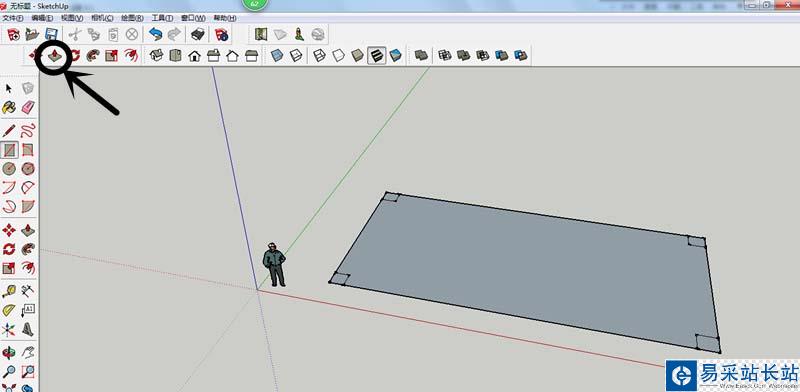
Task: Open the 文件(F) menu
Action: click(x=12, y=18)
